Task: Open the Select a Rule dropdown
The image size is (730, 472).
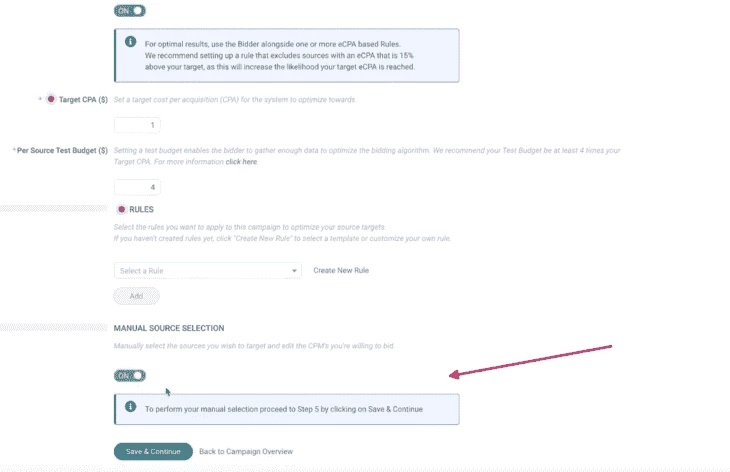Action: point(207,270)
